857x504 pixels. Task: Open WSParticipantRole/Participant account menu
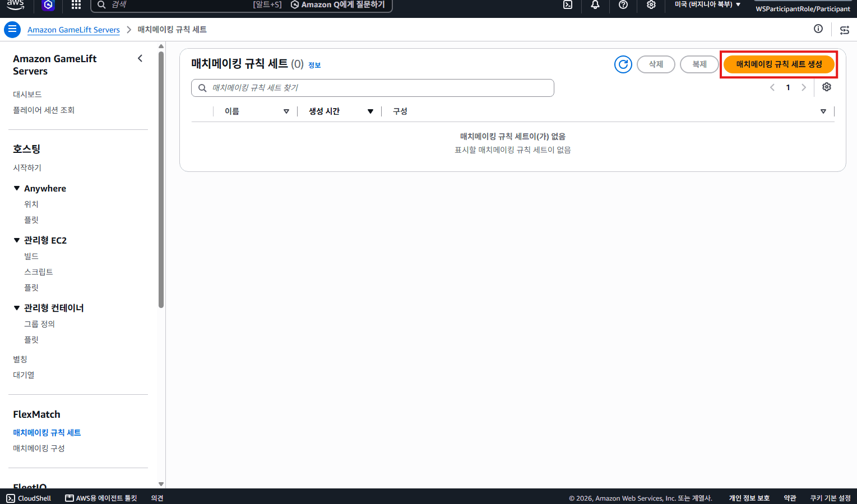pyautogui.click(x=803, y=8)
